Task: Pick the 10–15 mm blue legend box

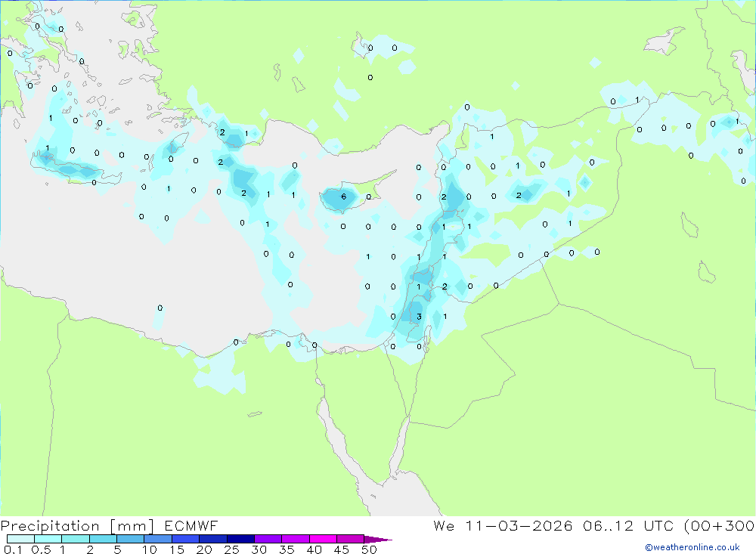Action: [x=158, y=539]
